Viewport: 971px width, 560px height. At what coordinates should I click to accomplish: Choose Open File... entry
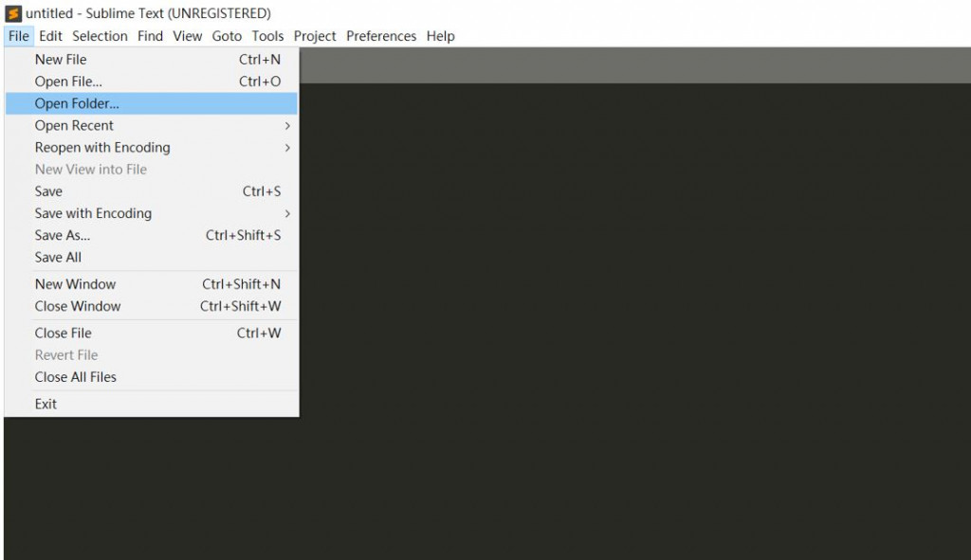151,81
